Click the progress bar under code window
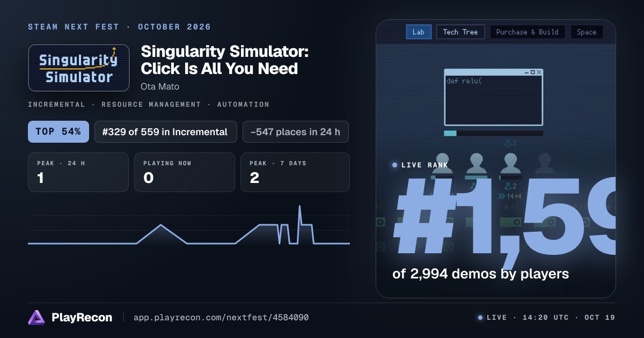Viewport: 644px width, 338px height. pos(493,133)
